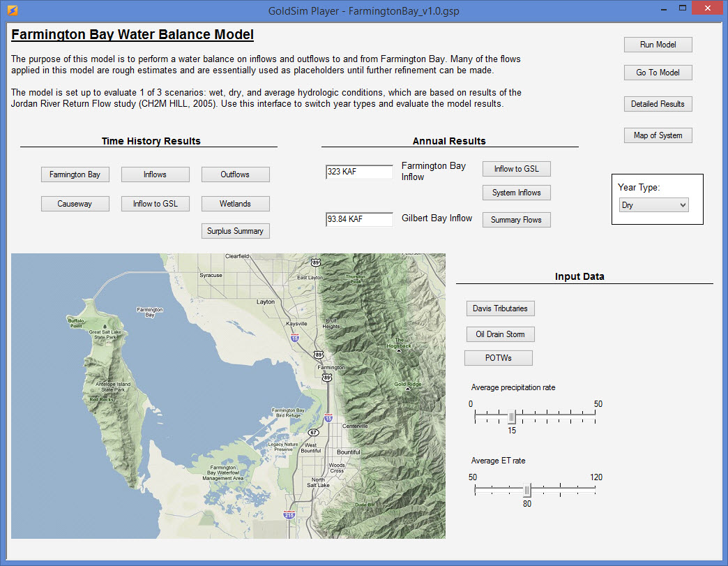
Task: View Summary Flows
Action: click(x=516, y=219)
